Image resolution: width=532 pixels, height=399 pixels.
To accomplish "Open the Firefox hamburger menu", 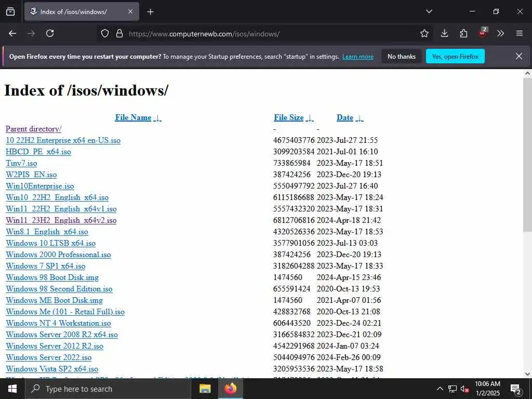I will coord(520,33).
